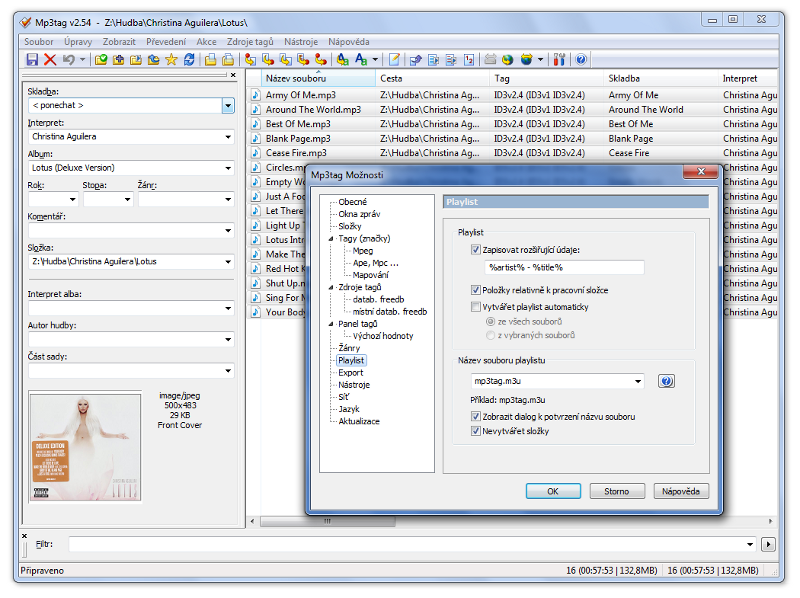The height and width of the screenshot is (598, 800).
Task: Toggle the 'Nevytvářet složky' checkbox
Action: (x=476, y=431)
